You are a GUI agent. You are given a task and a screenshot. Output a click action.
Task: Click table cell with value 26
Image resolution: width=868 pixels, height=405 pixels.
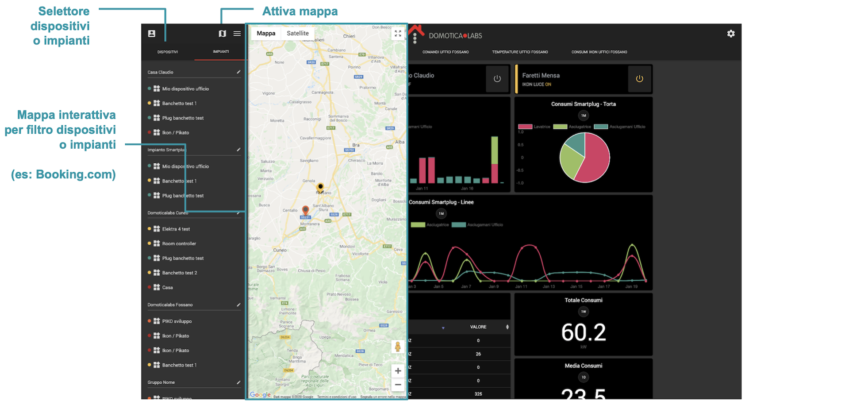tap(478, 354)
